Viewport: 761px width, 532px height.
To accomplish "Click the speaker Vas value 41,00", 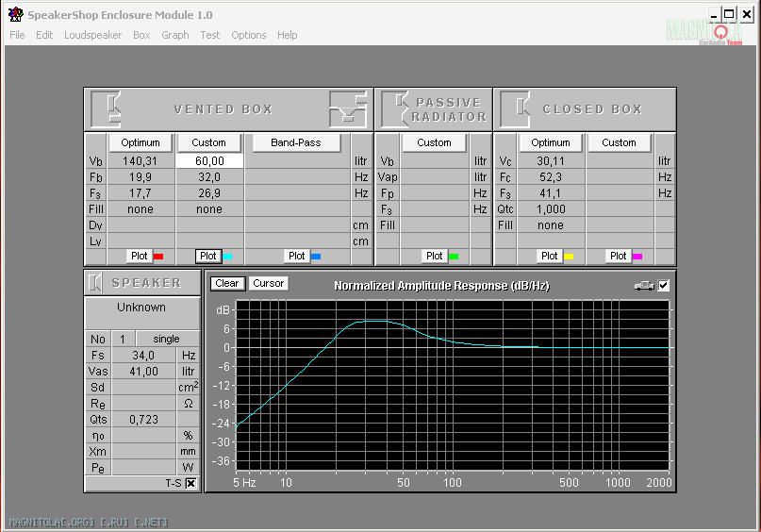I will [143, 372].
